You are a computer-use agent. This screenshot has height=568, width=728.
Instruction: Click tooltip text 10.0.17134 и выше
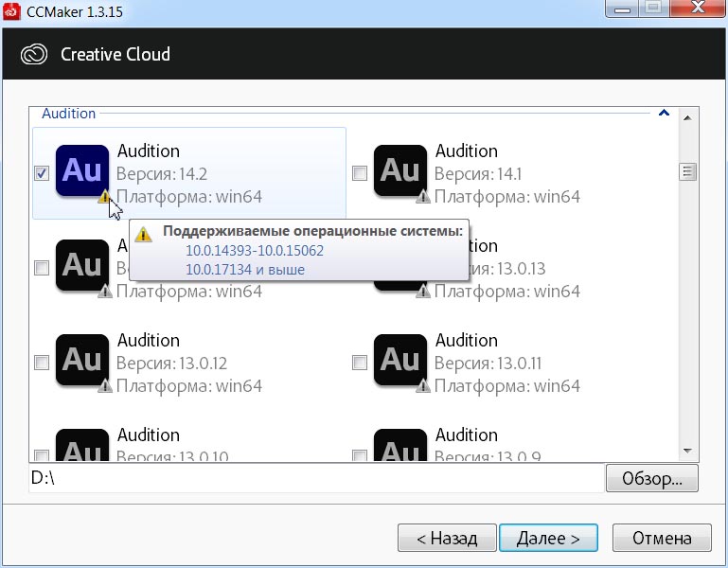coord(245,270)
